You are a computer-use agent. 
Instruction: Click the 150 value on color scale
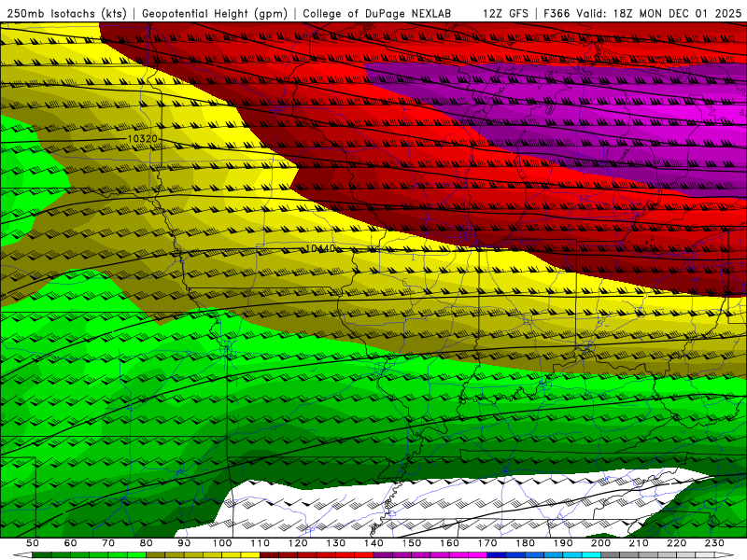[412, 543]
